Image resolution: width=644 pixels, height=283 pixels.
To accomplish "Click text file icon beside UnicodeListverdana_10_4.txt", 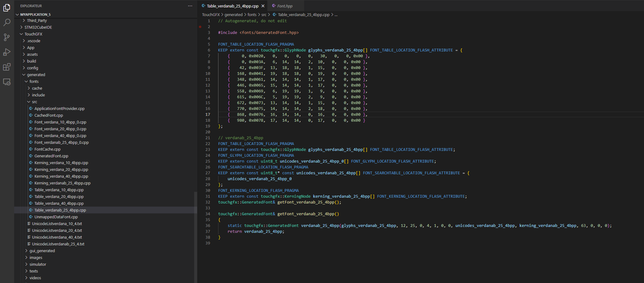I will pos(29,224).
